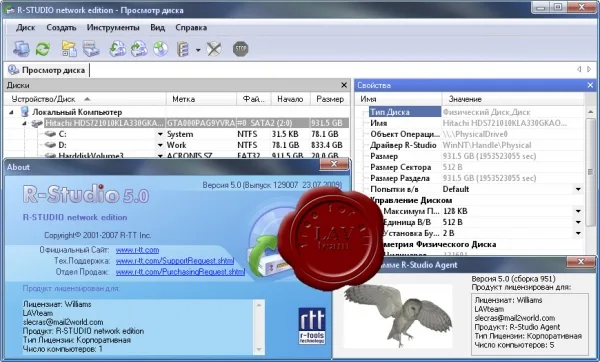Click the Размер Раздела property name
Image resolution: width=600 pixels, height=362 pixels.
(400, 178)
